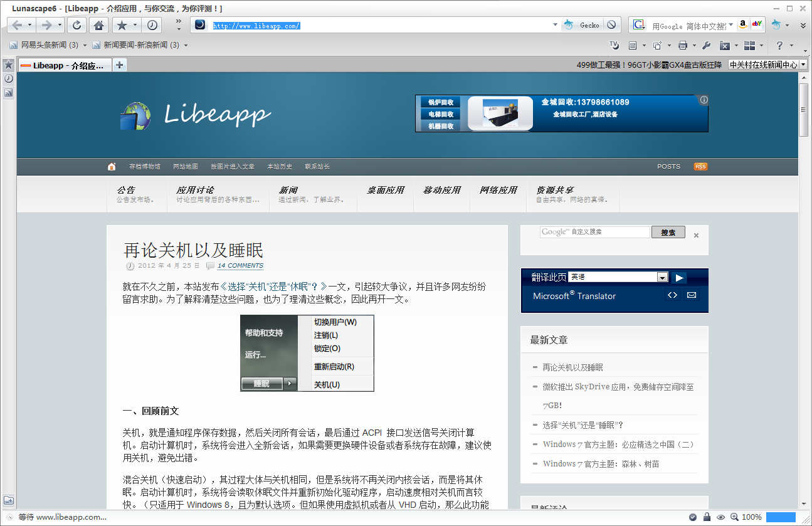Click the page vertical scrollbar thumb

(x=804, y=110)
